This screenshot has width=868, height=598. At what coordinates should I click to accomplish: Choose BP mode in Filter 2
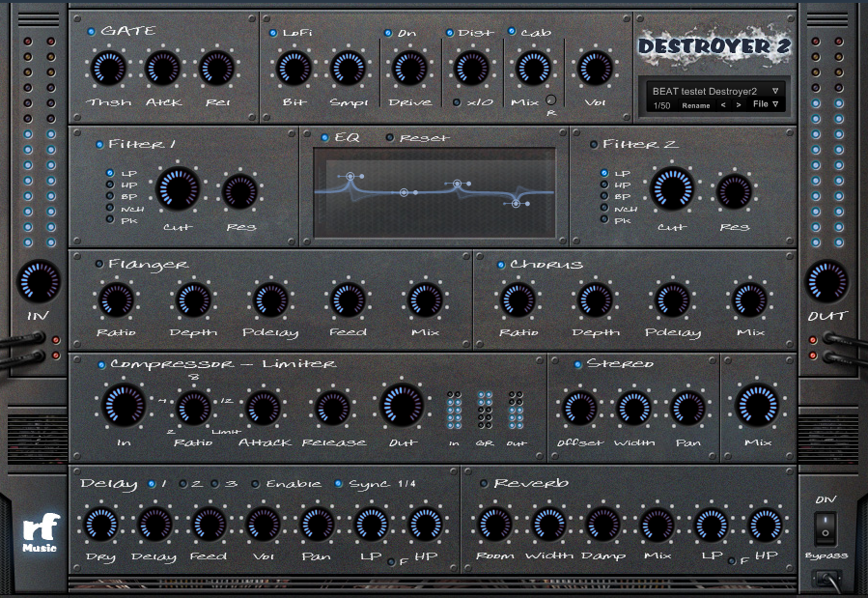(x=604, y=196)
